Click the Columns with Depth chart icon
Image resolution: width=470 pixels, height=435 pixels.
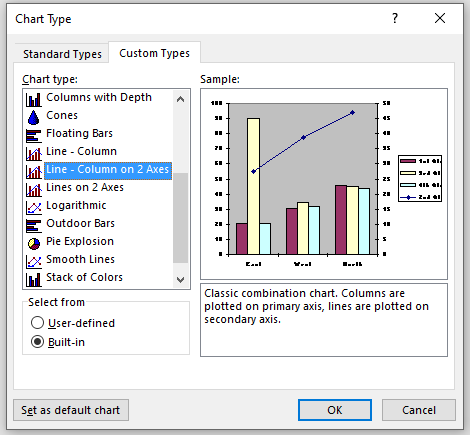click(34, 99)
